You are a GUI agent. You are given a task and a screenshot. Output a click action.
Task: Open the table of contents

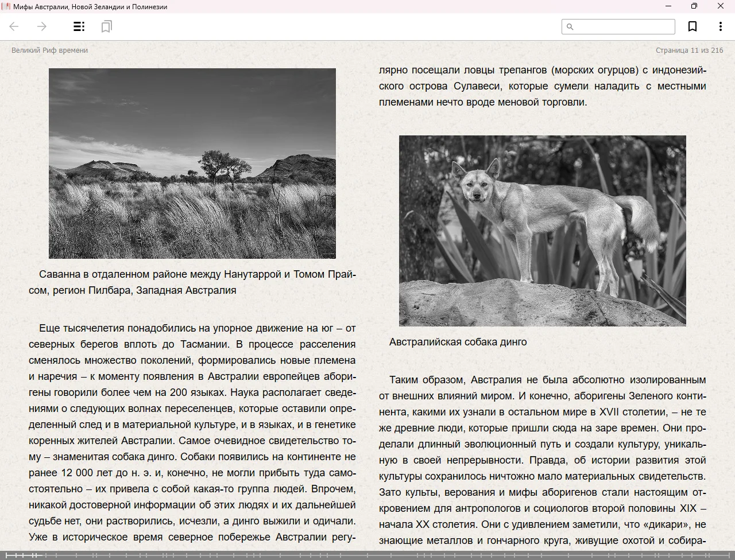(x=79, y=26)
